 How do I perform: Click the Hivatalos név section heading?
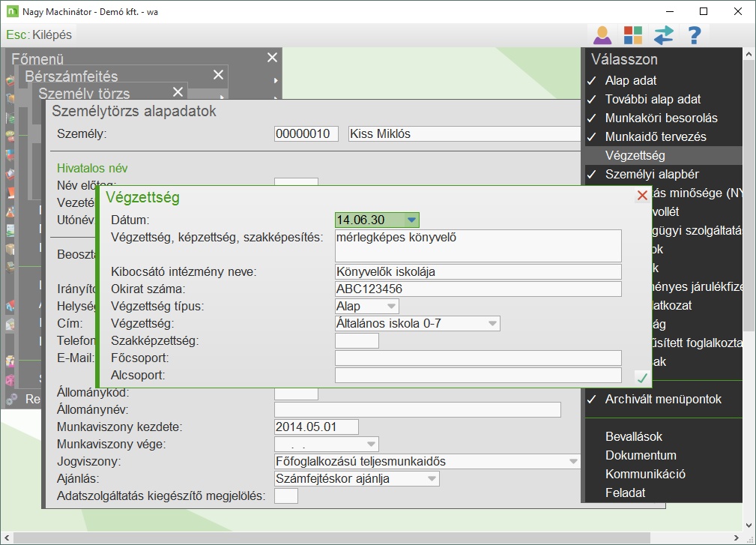click(x=92, y=169)
